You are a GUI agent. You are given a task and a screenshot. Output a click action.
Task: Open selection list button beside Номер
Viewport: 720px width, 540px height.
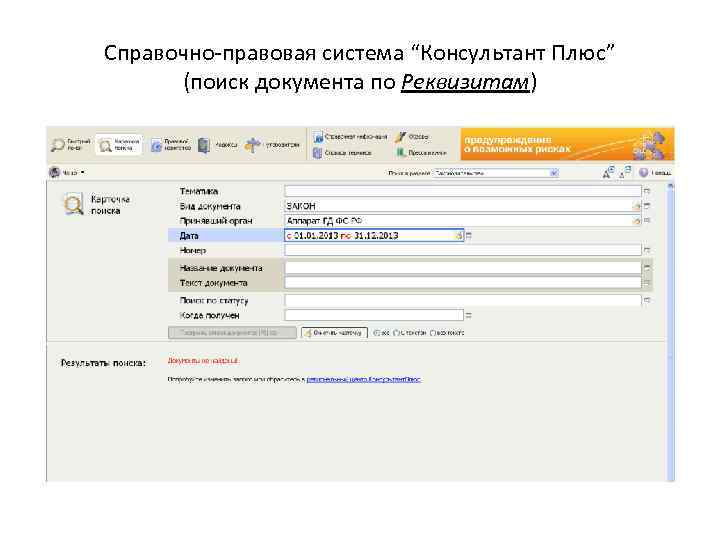click(x=647, y=250)
